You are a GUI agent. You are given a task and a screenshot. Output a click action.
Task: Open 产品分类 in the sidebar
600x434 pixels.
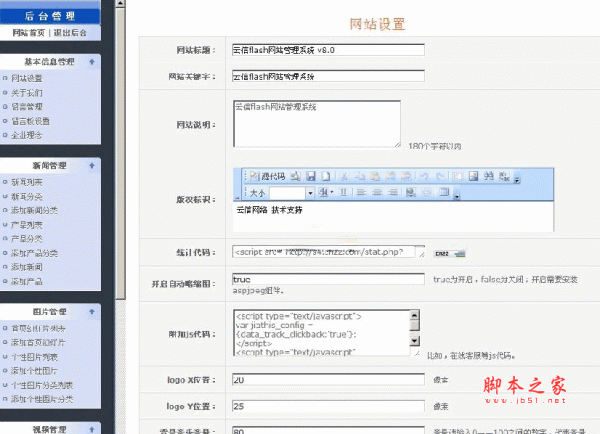tap(27, 239)
